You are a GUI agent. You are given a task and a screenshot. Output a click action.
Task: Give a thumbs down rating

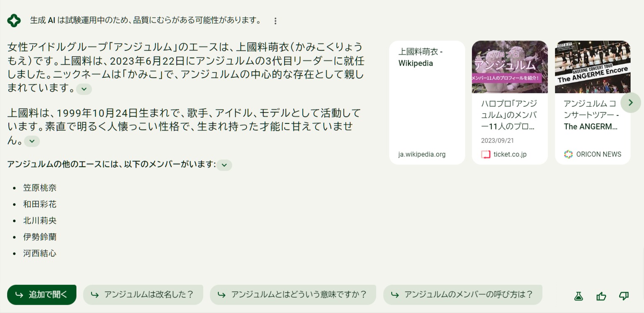click(x=624, y=296)
